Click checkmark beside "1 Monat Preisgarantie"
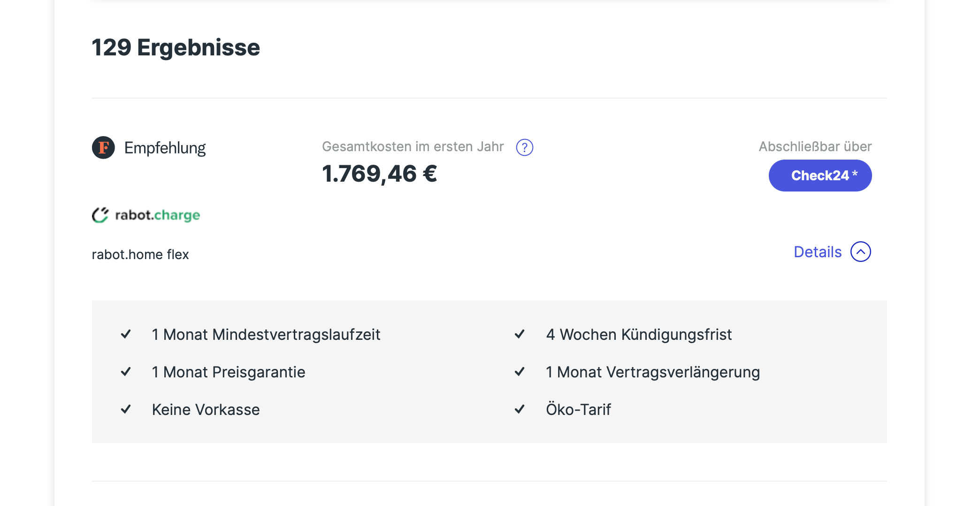Screen dimensions: 980x506 click(126, 372)
